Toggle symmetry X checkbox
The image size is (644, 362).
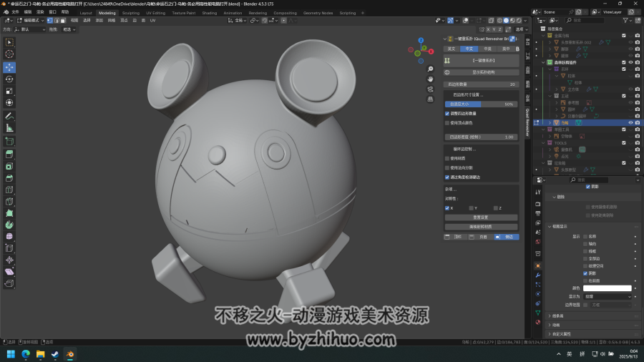click(x=447, y=208)
